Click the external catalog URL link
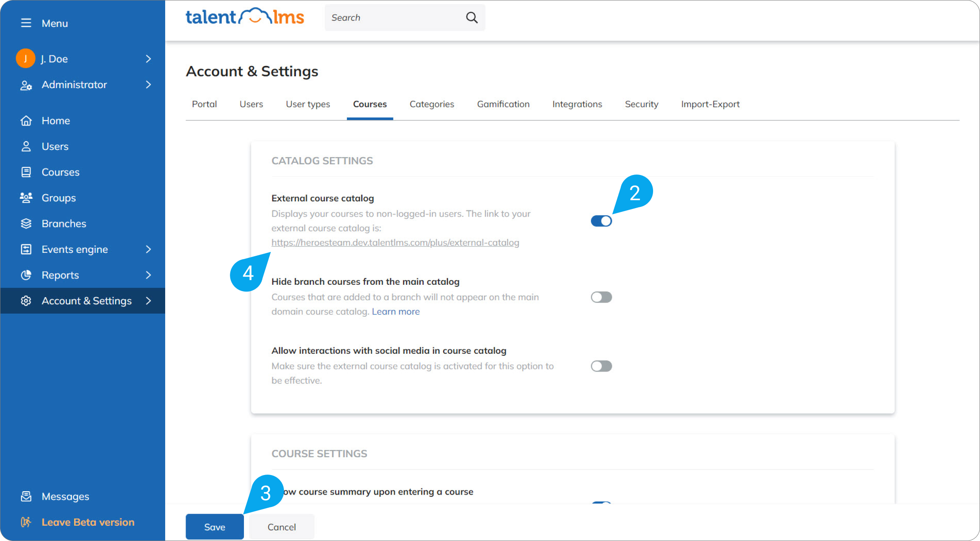The image size is (980, 541). coord(395,242)
